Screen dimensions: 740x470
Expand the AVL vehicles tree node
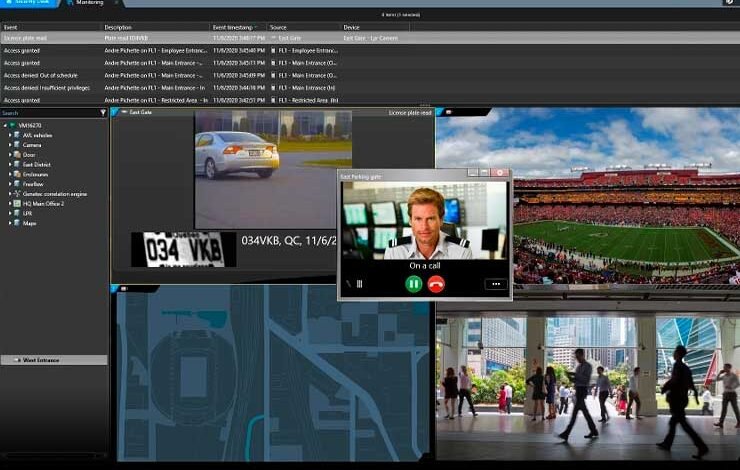10,135
